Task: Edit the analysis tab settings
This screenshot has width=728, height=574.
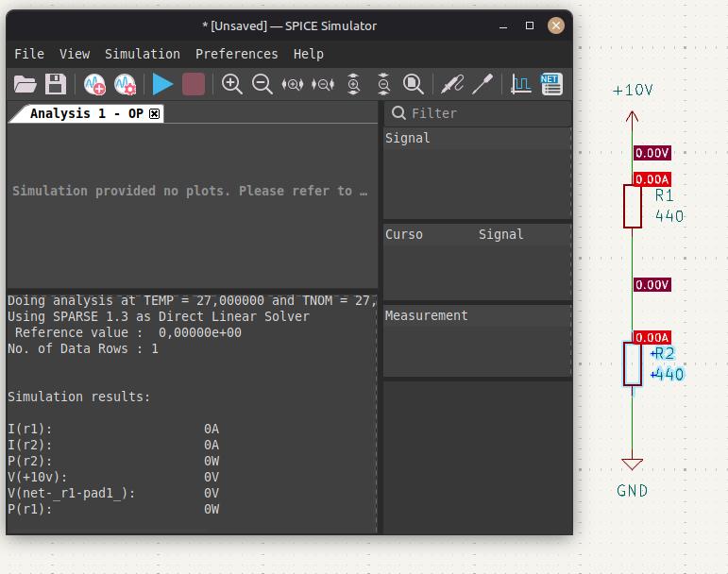Action: click(125, 84)
